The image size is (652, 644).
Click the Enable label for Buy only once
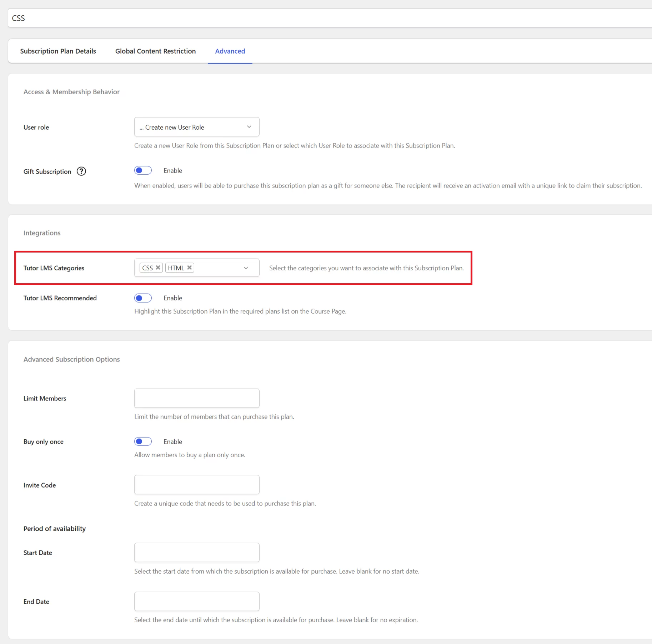[x=173, y=441]
